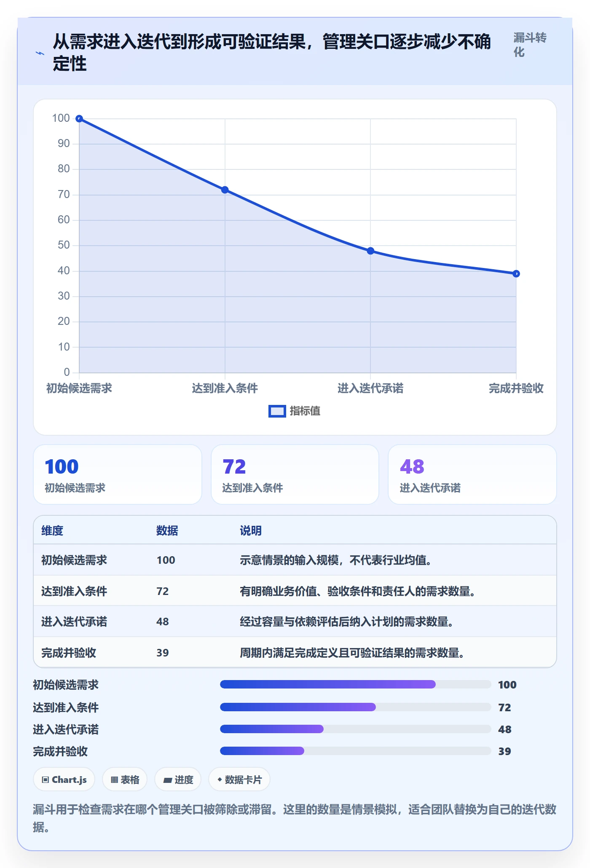Click the 说明 column header
Image resolution: width=590 pixels, height=868 pixels.
click(251, 530)
